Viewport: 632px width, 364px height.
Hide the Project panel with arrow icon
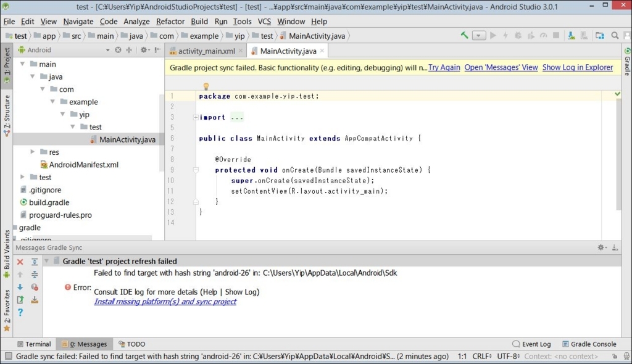point(157,50)
